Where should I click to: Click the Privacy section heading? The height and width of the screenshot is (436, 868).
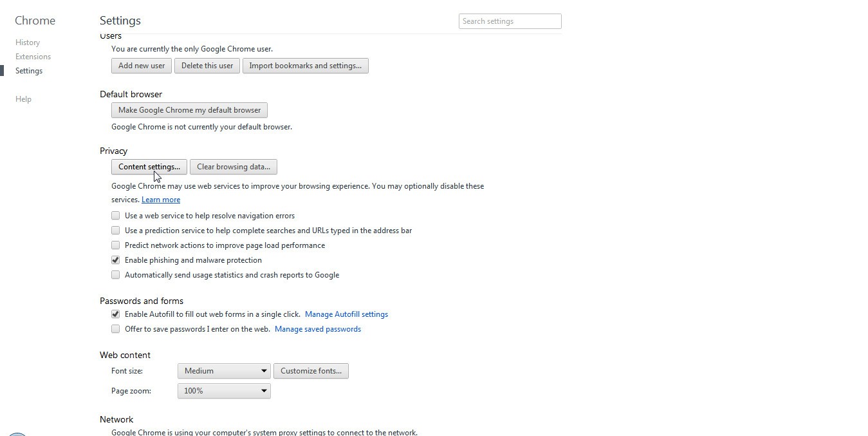click(114, 151)
